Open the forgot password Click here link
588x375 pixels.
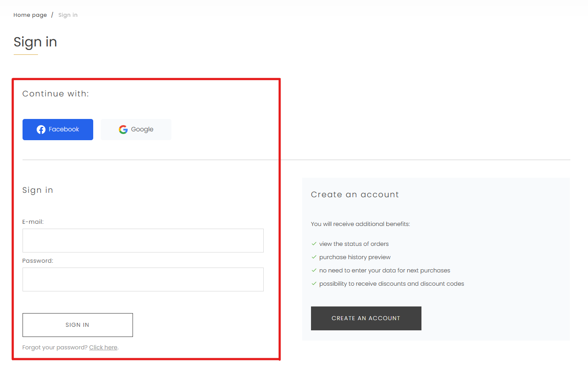pos(103,348)
